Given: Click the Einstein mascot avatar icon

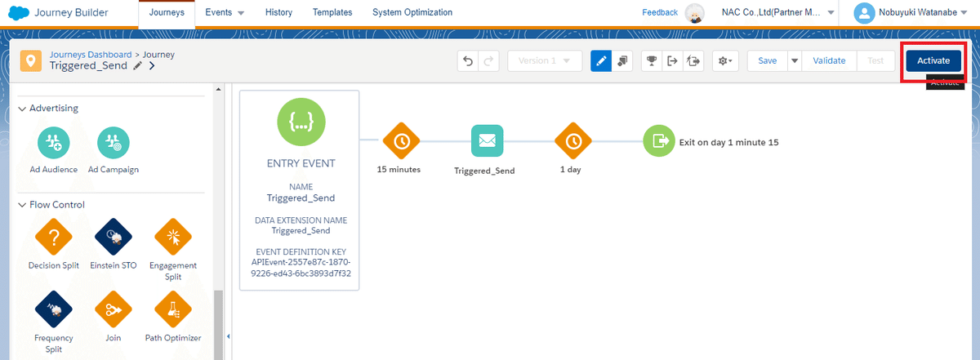Looking at the screenshot, I should [694, 13].
